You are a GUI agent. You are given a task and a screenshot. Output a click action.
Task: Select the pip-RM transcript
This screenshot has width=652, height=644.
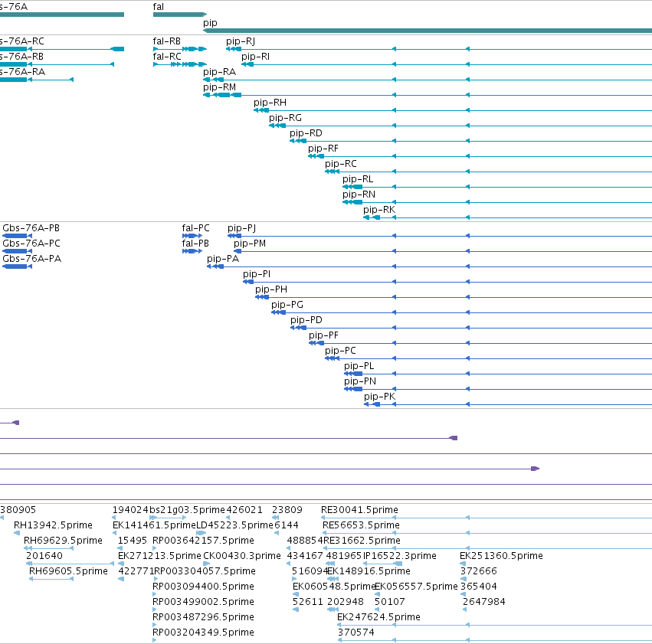tap(428, 95)
